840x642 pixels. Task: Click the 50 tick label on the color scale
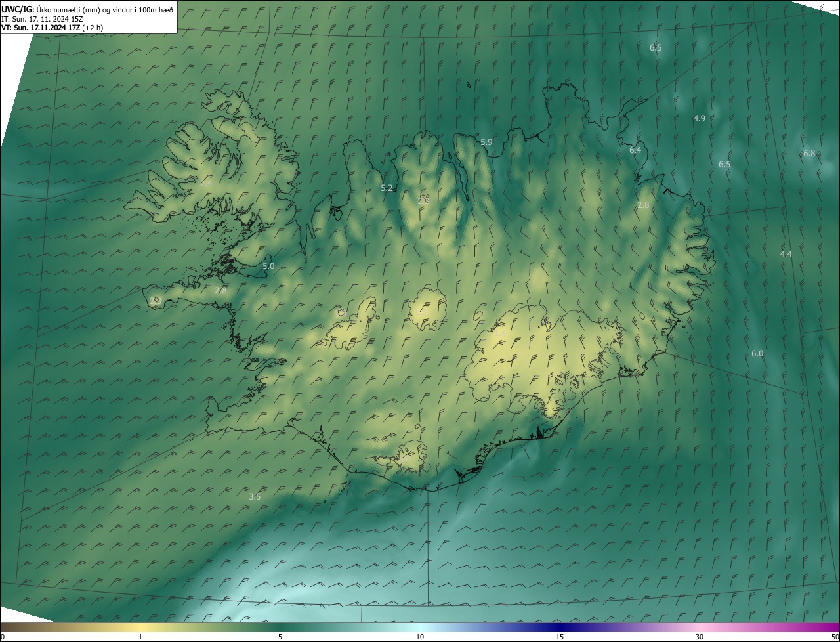coord(835,637)
